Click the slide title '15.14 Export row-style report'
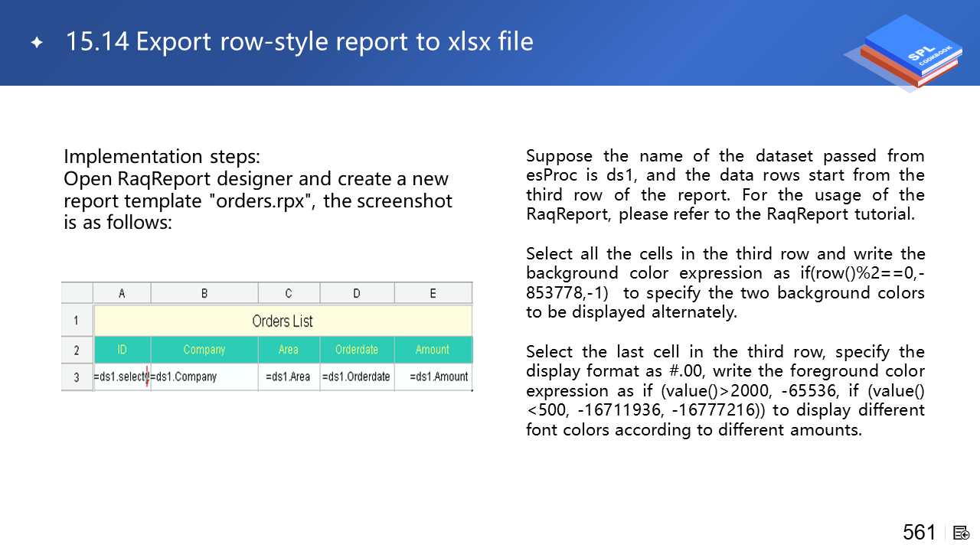The height and width of the screenshot is (551, 980). point(299,41)
